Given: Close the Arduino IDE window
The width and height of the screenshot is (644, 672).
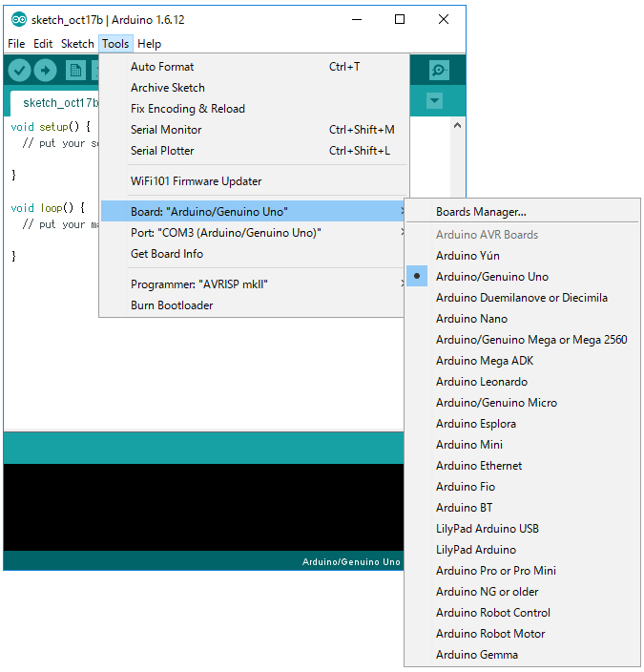Looking at the screenshot, I should [x=444, y=20].
